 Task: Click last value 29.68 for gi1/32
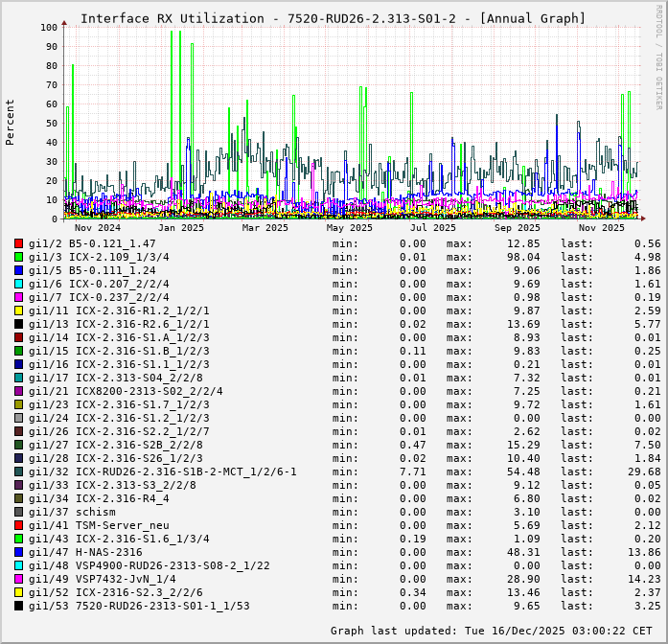tap(644, 471)
